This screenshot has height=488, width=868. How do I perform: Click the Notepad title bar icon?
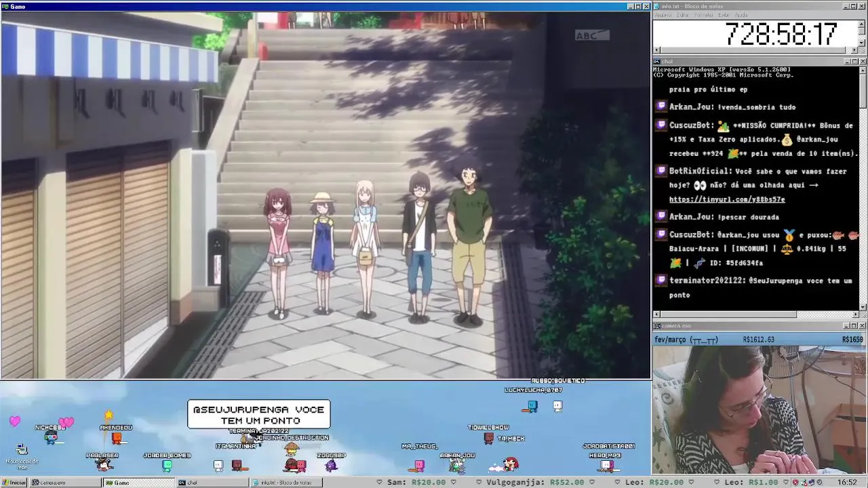click(657, 6)
